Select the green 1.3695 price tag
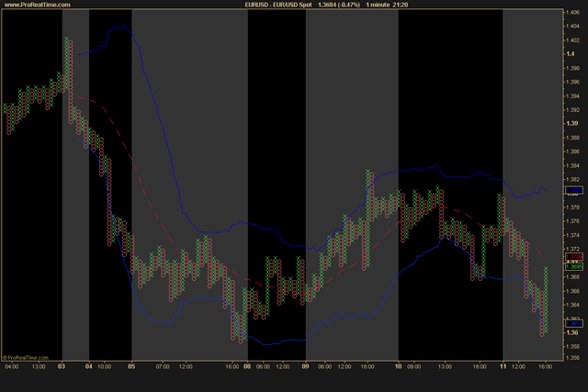The height and width of the screenshot is (392, 588). tap(574, 267)
